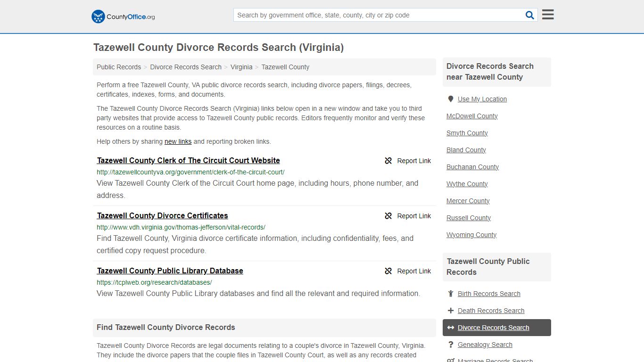Click the Divorce Records arrows icon
This screenshot has height=362, width=644.
pyautogui.click(x=451, y=328)
